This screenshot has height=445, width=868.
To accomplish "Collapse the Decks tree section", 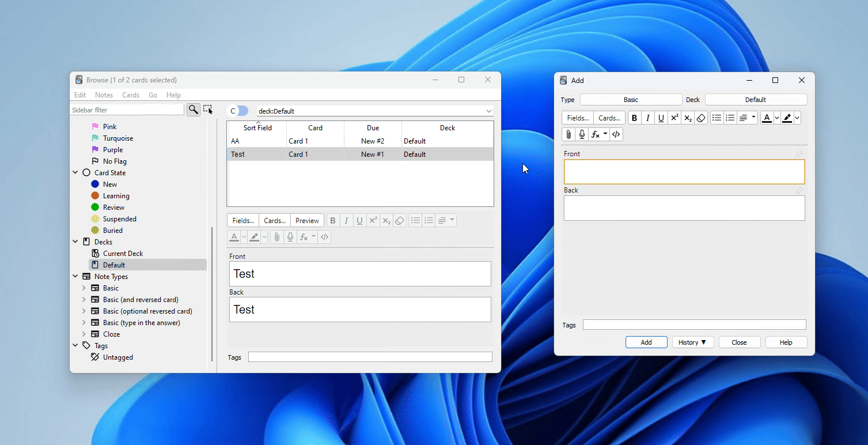I will 75,242.
